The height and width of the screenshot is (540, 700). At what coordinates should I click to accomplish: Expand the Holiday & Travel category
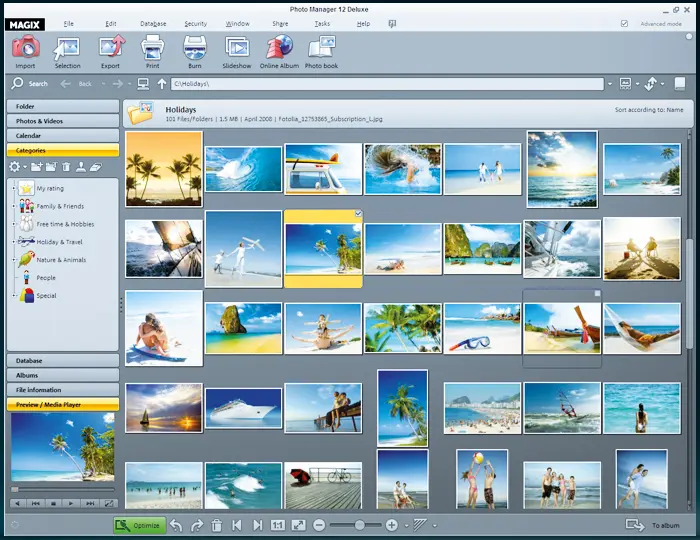pyautogui.click(x=13, y=242)
